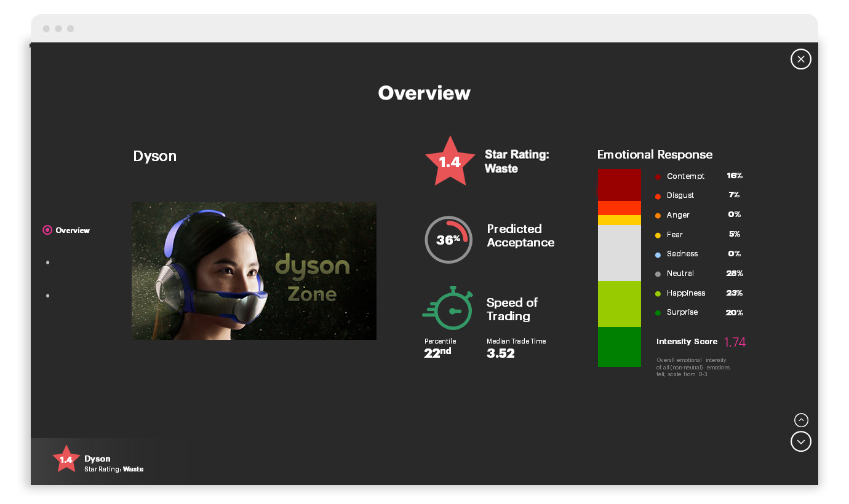Click the Disgust legend dot
The height and width of the screenshot is (504, 849).
[658, 196]
